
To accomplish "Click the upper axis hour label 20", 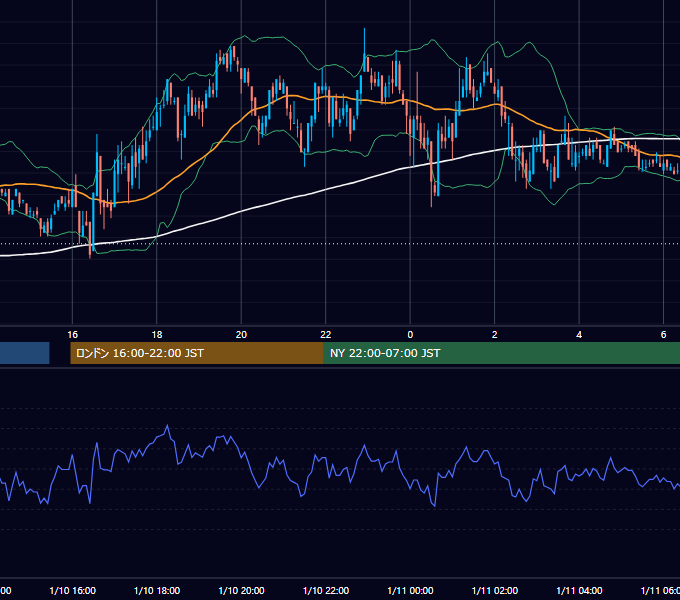I will coord(241,335).
